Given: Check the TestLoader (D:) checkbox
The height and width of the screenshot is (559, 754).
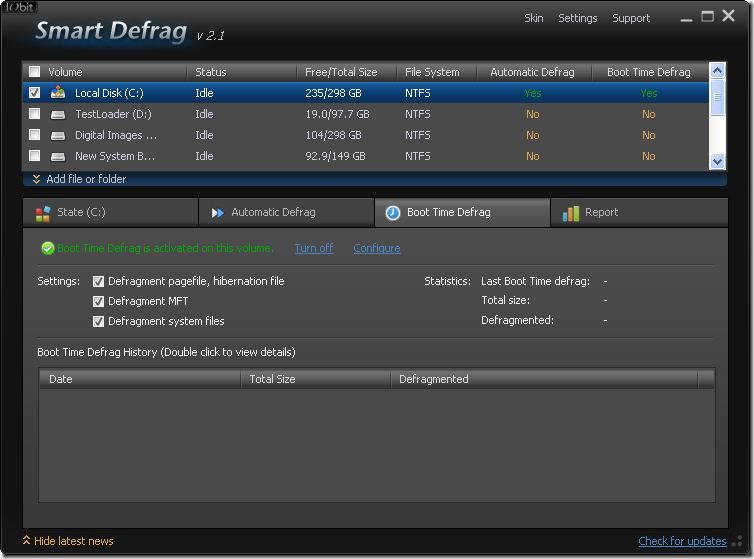Looking at the screenshot, I should point(34,114).
